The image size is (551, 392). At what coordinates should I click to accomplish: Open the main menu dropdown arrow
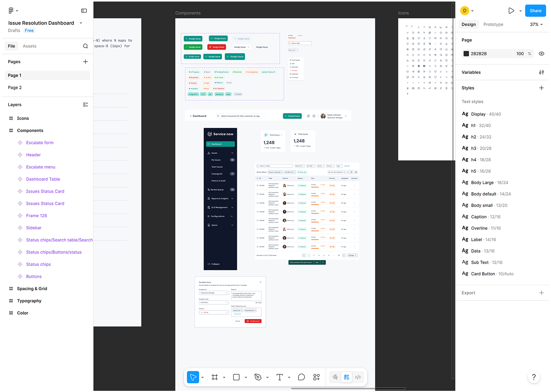coord(17,11)
